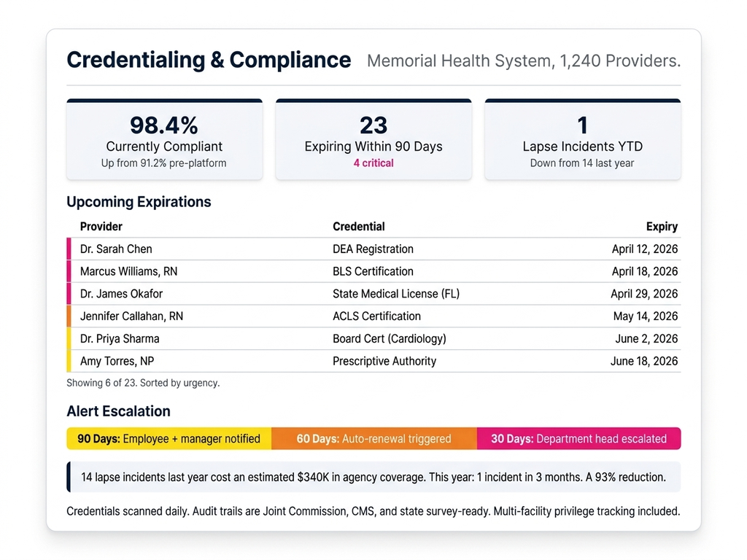Select the Lapse Incidents YTD card
Viewport: 747px width, 560px height.
point(582,139)
